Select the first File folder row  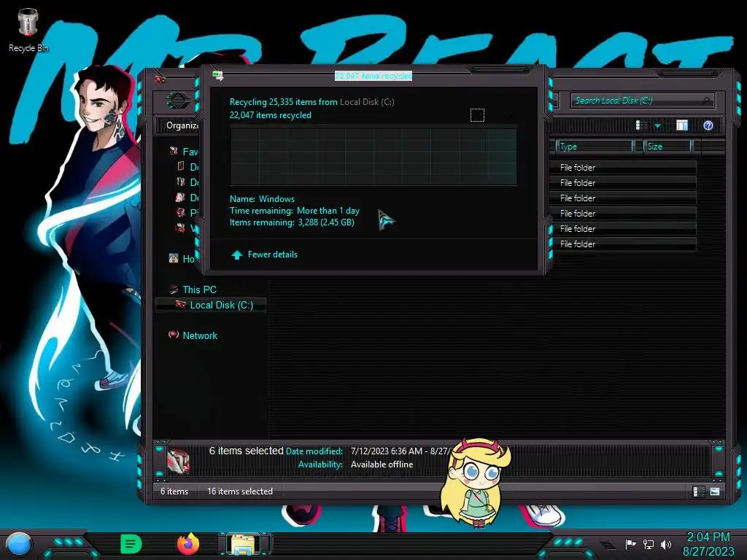(623, 168)
